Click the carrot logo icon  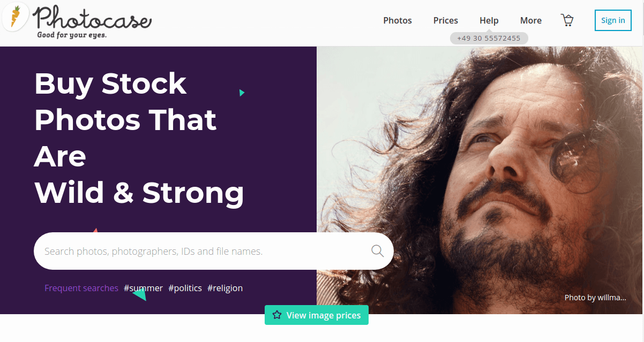click(15, 16)
